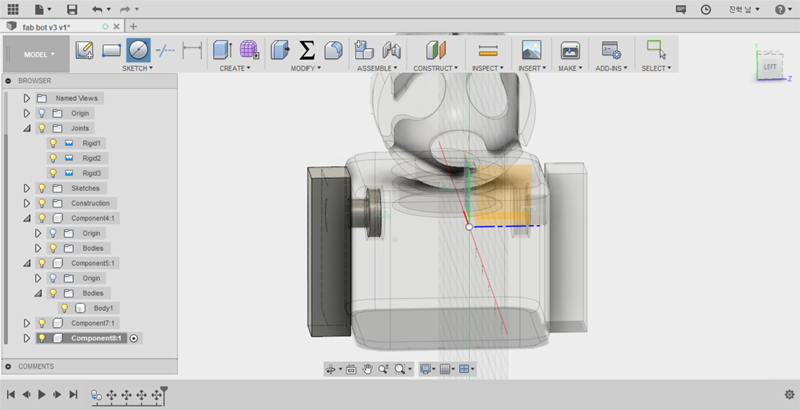Open the Change Parameters sigma tool

pyautogui.click(x=307, y=50)
